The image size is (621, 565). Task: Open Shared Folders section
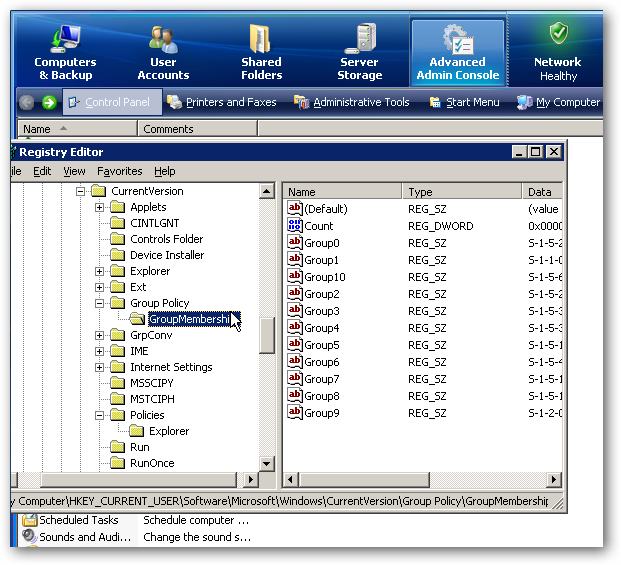tap(261, 52)
